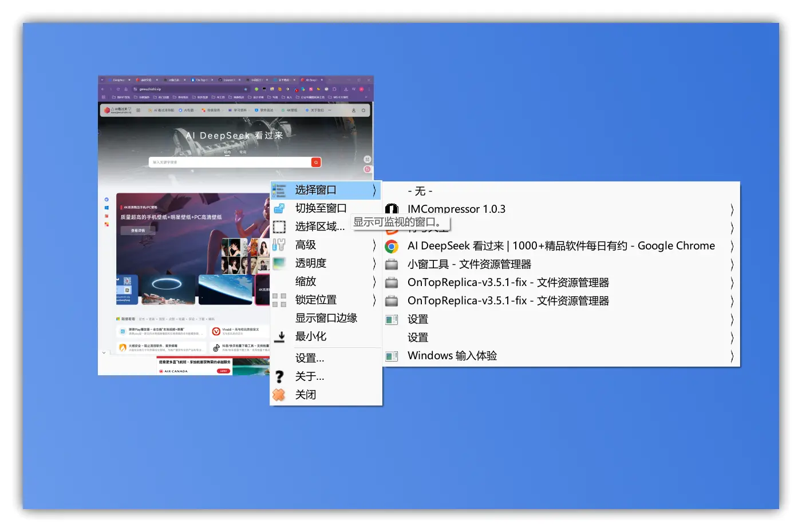Click the 锁定位置 grid icon
The height and width of the screenshot is (532, 802).
pyautogui.click(x=279, y=300)
